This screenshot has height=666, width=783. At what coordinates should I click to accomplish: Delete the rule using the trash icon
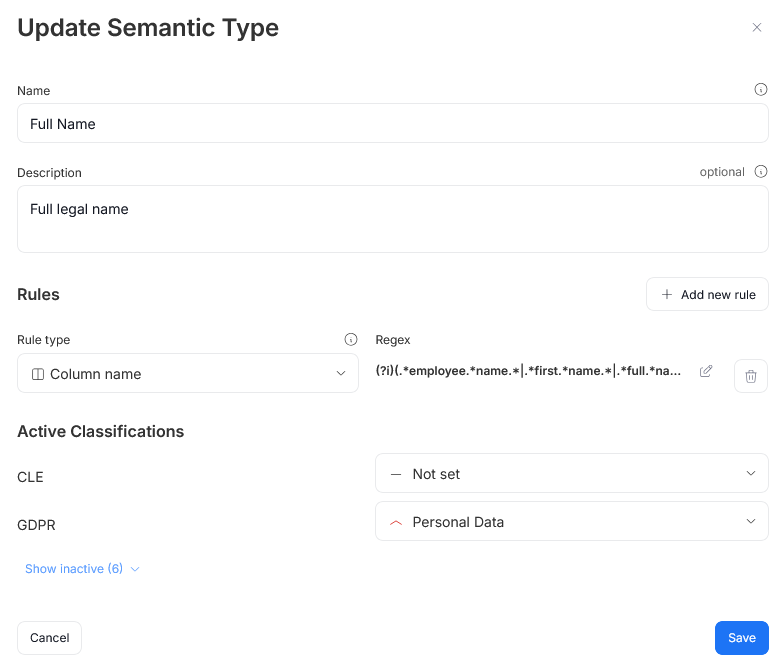751,376
